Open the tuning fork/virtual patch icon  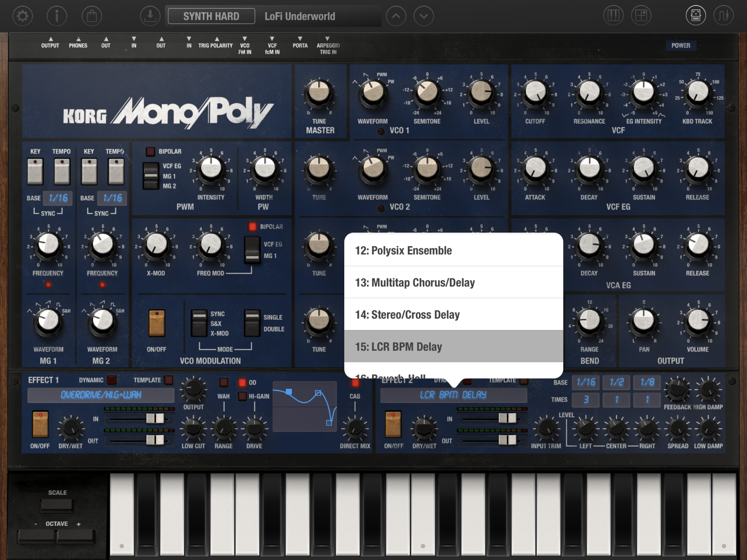(723, 15)
